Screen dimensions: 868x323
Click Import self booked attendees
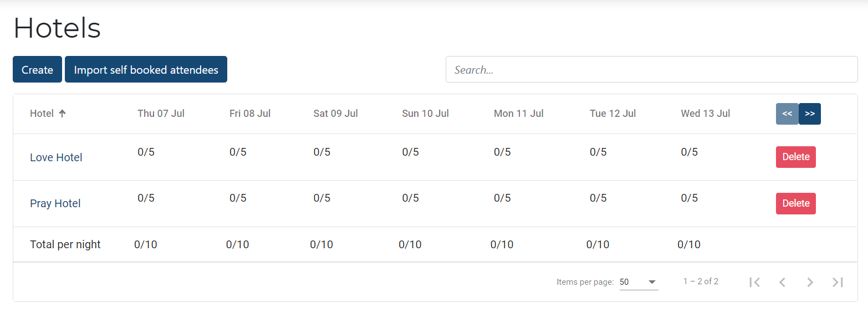146,70
